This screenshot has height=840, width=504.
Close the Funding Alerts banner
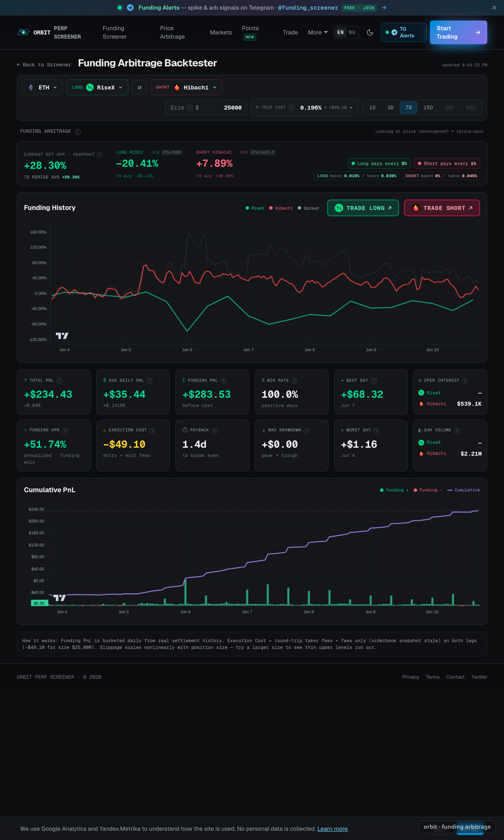pos(494,8)
